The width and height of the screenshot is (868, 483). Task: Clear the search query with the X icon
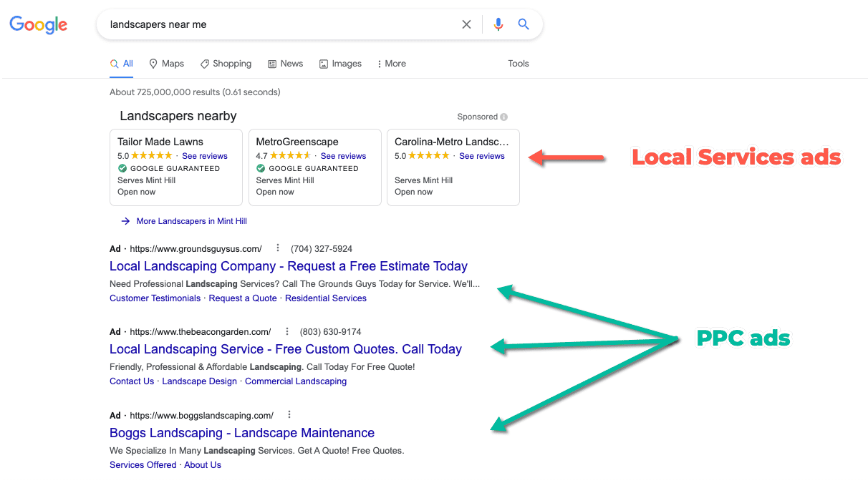coord(466,24)
